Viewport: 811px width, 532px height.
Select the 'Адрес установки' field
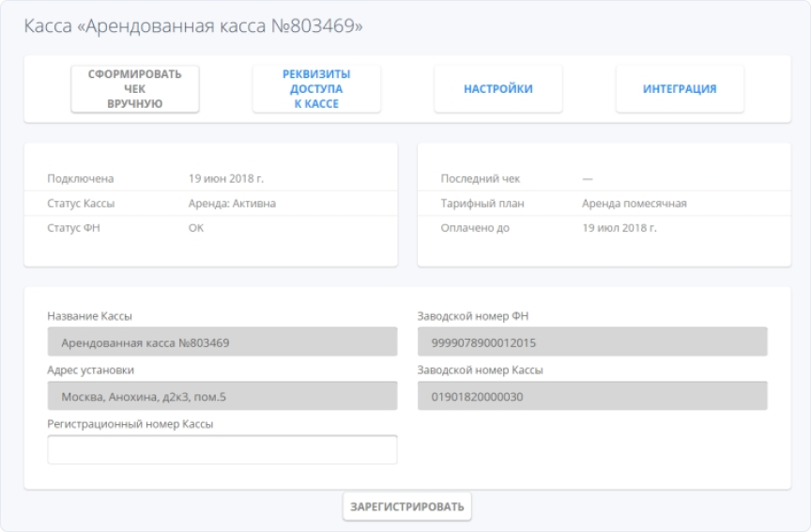point(222,396)
